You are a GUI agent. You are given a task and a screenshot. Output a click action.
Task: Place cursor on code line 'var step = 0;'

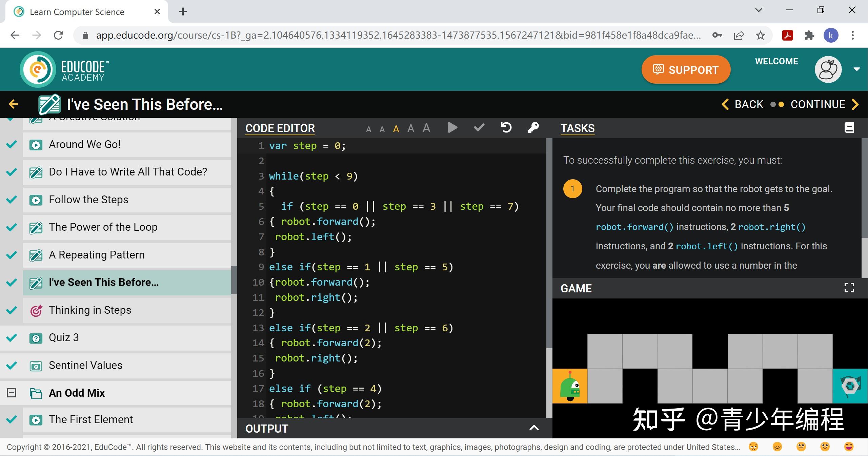point(307,146)
